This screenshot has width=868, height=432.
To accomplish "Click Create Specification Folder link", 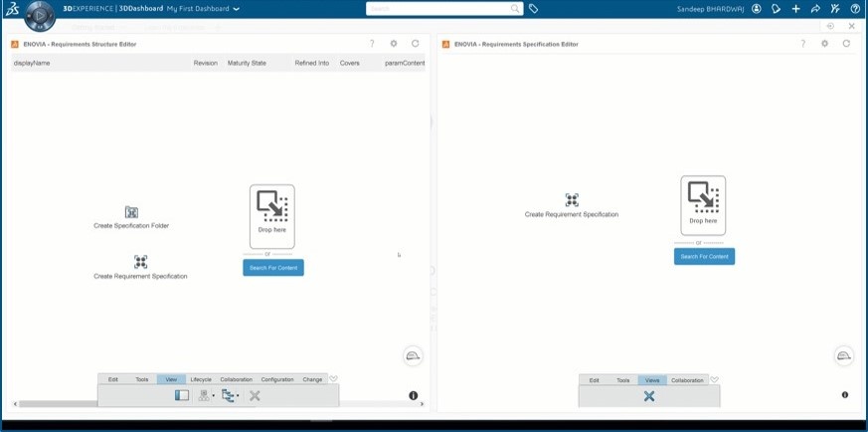I will coord(131,226).
